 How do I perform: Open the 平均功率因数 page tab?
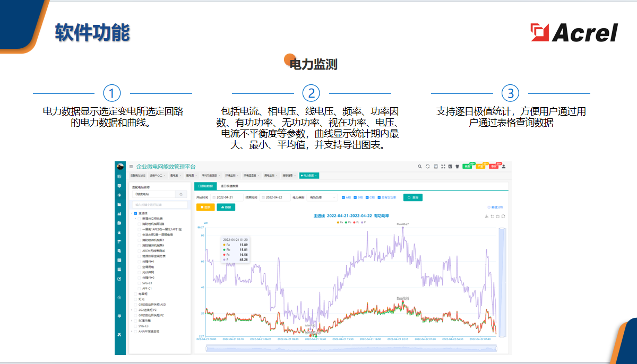(212, 176)
